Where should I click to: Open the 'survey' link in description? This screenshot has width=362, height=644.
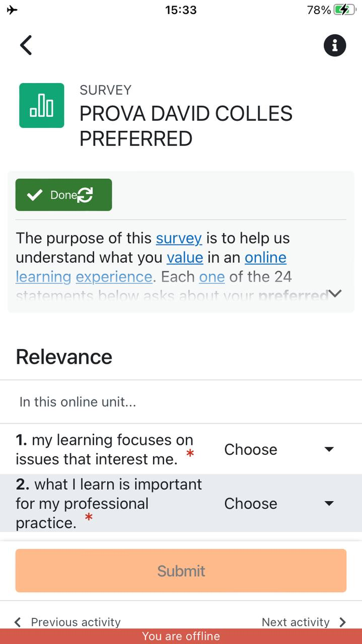click(179, 238)
